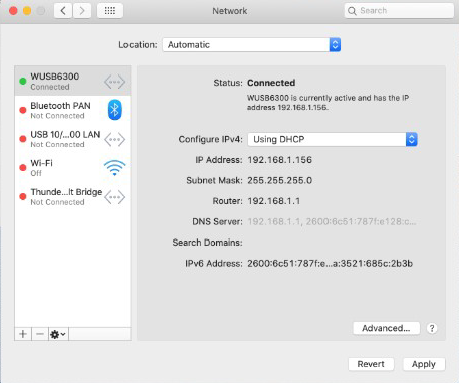Viewport: 459px width, 383px height.
Task: Remove the service with minus
Action: (40, 334)
